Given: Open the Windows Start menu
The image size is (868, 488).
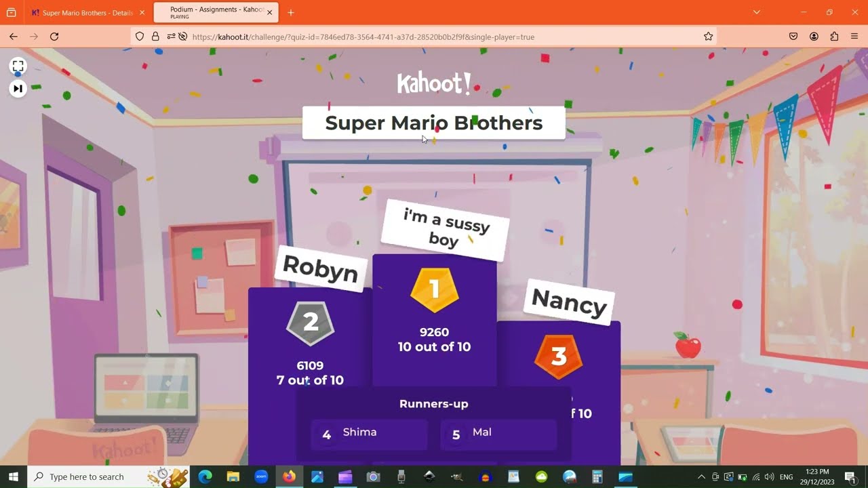Looking at the screenshot, I should point(14,476).
